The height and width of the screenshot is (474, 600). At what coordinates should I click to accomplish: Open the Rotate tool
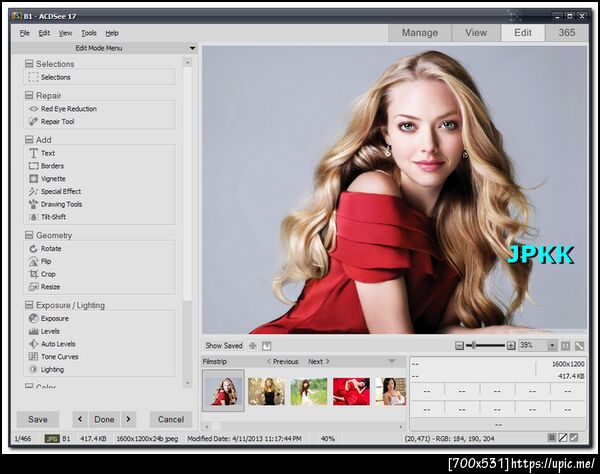[x=45, y=248]
